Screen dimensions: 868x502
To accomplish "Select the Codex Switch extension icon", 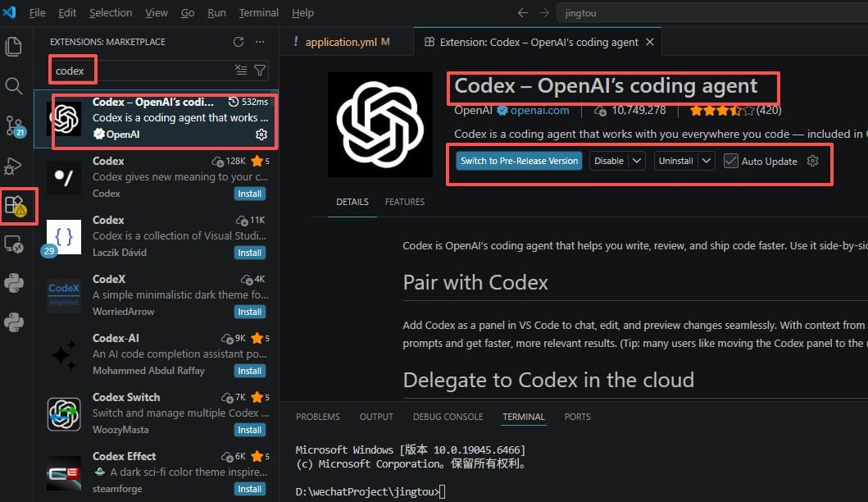I will [x=64, y=414].
